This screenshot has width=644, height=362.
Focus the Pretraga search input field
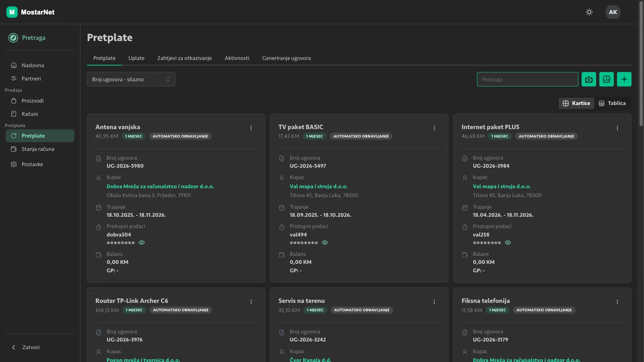(x=528, y=79)
